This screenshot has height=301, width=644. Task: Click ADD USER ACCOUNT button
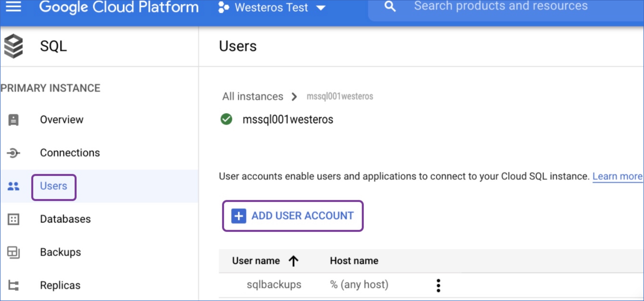293,216
